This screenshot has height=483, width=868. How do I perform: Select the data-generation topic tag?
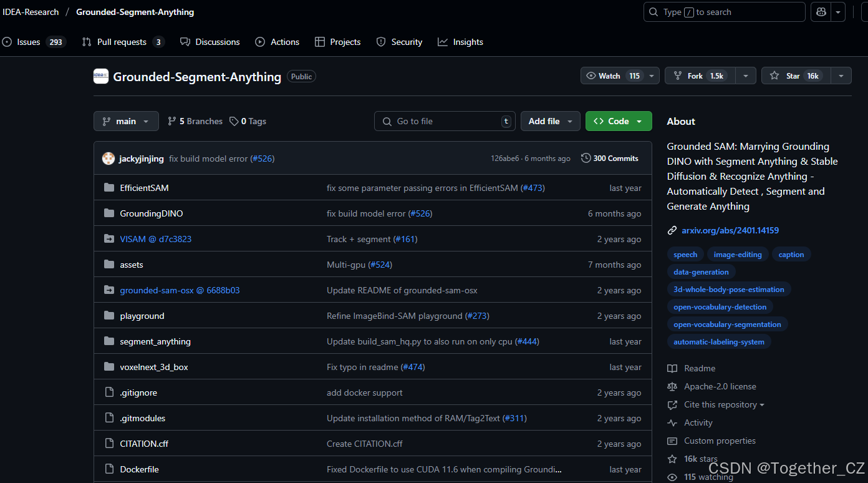[x=701, y=272]
